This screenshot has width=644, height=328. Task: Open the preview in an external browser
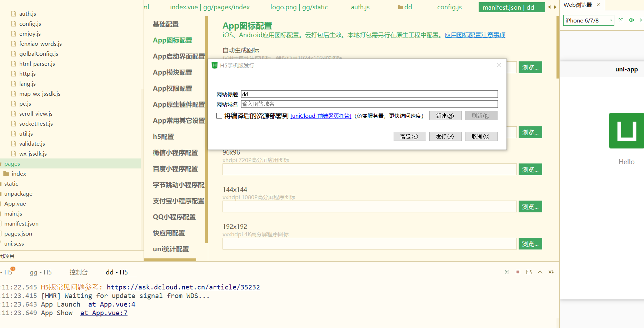click(x=621, y=20)
